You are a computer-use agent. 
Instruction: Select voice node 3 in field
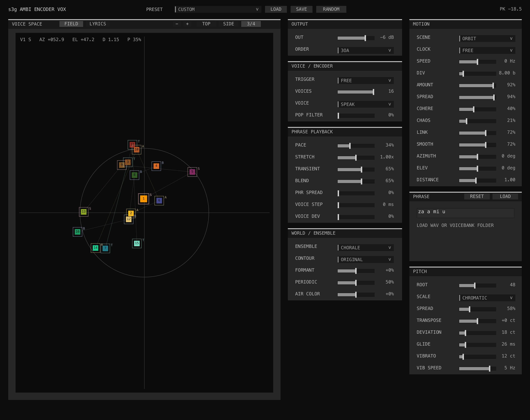pyautogui.click(x=128, y=162)
